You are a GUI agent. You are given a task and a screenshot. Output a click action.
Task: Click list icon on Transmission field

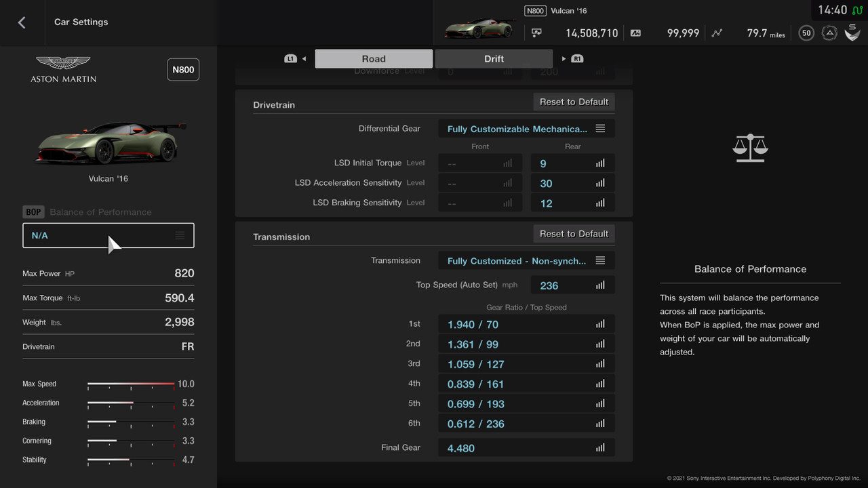pyautogui.click(x=600, y=261)
